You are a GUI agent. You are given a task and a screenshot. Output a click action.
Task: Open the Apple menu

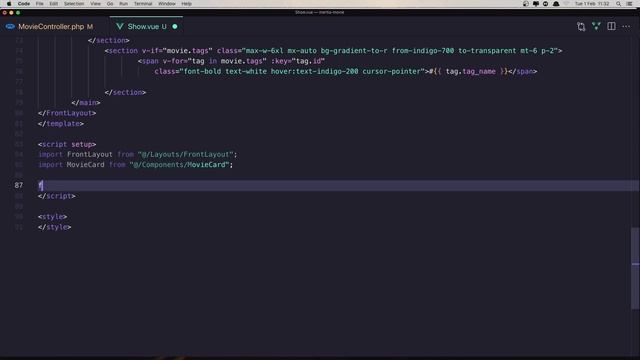[x=9, y=4]
